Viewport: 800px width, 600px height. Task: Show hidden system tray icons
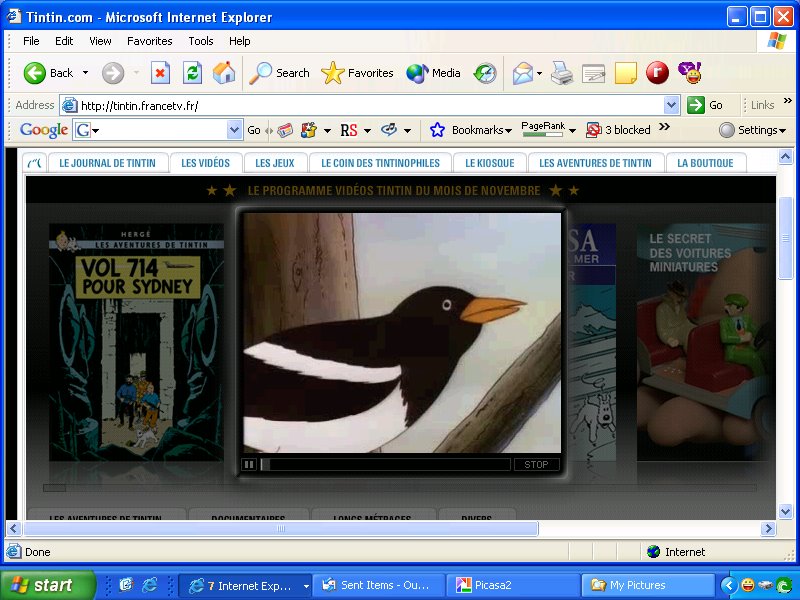click(x=729, y=585)
